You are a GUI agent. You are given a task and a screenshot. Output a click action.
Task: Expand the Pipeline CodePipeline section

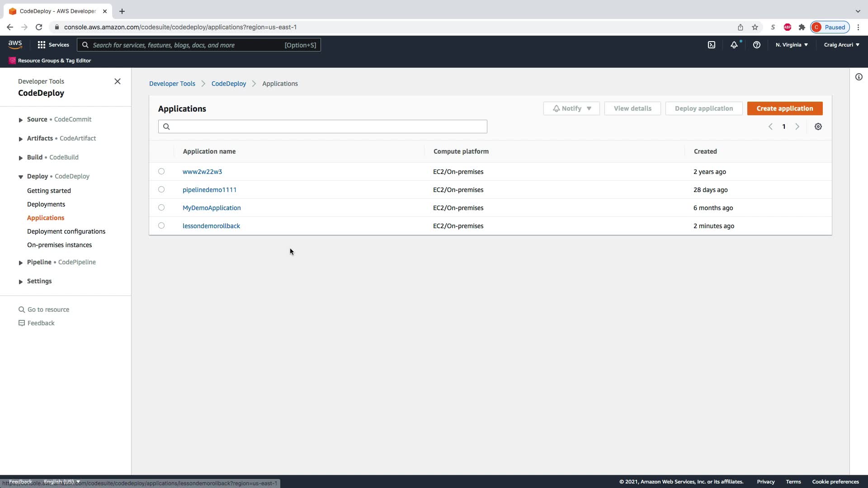coord(21,263)
